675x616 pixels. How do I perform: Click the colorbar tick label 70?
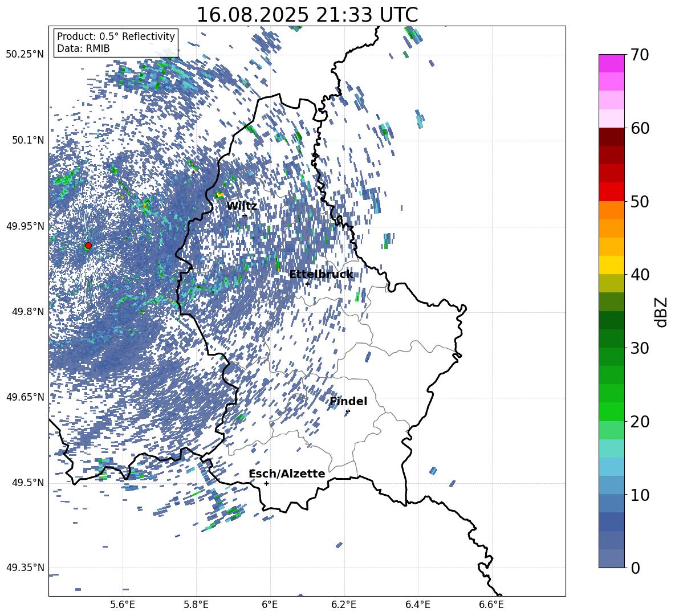pyautogui.click(x=640, y=55)
